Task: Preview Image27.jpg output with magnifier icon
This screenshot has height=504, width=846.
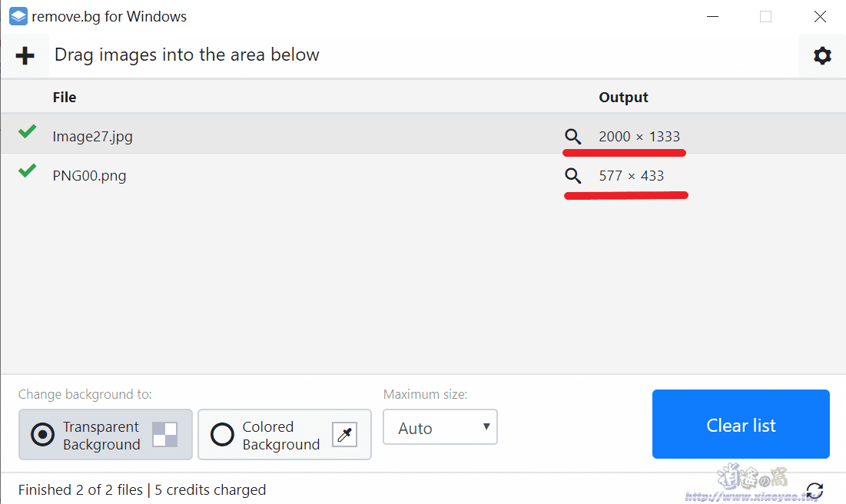Action: [x=572, y=137]
